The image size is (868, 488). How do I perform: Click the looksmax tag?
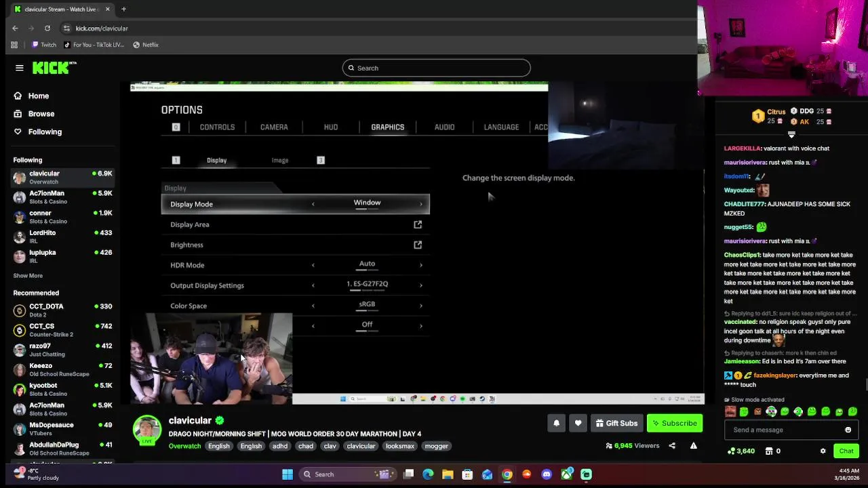click(400, 446)
